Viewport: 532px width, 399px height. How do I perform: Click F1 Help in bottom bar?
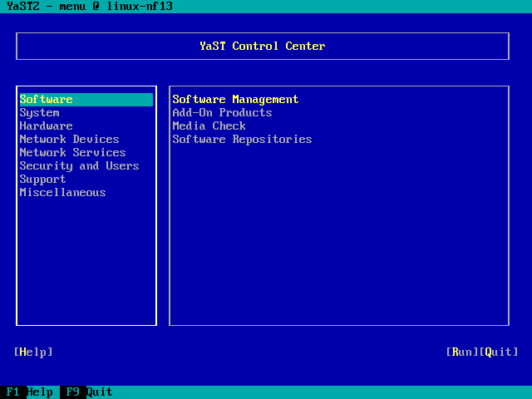30,392
